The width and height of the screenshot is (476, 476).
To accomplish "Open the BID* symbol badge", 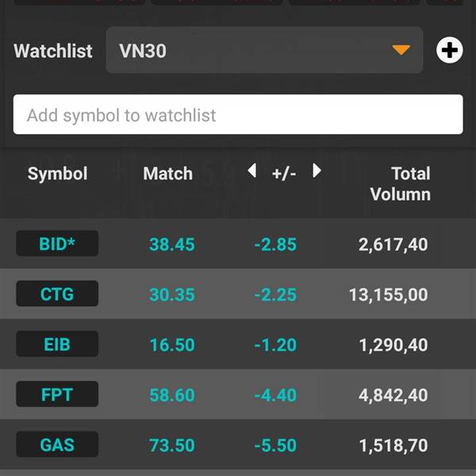I will pos(57,244).
